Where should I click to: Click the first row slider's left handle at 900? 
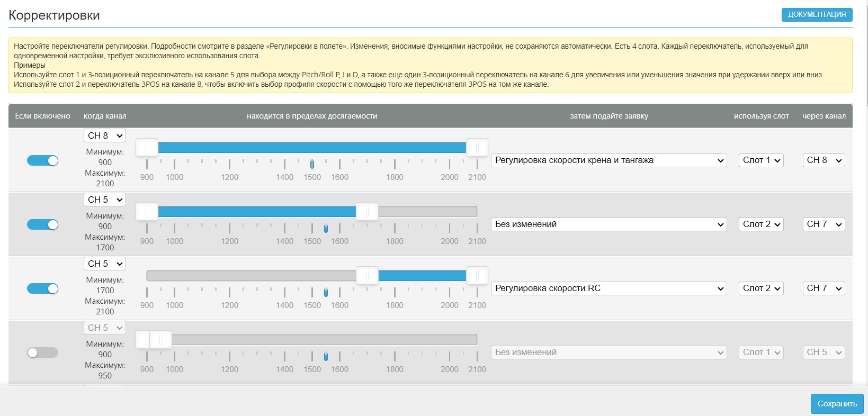[147, 148]
